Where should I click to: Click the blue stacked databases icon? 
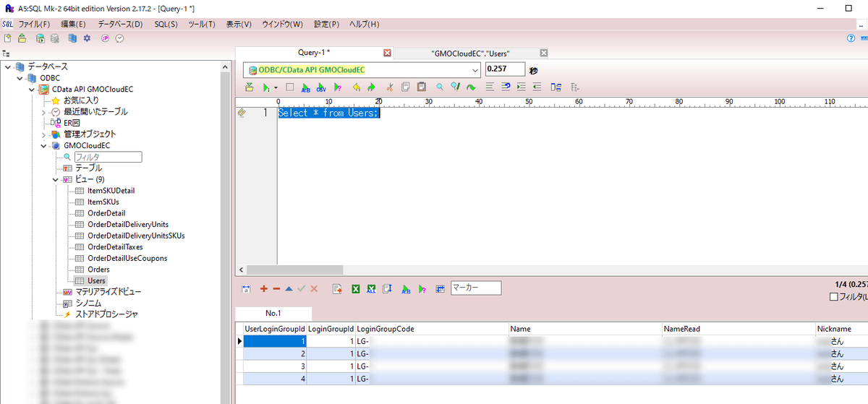tap(72, 38)
